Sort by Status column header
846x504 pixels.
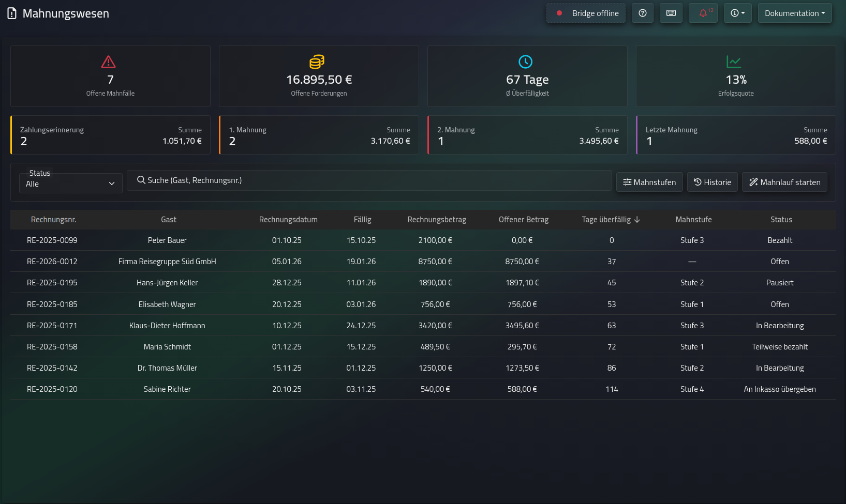(x=781, y=220)
